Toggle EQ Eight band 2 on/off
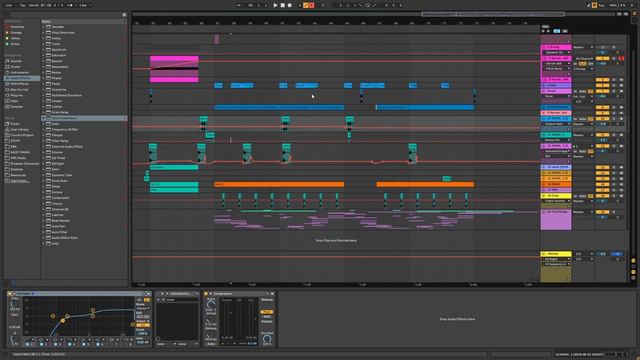640x360 pixels. [41, 344]
